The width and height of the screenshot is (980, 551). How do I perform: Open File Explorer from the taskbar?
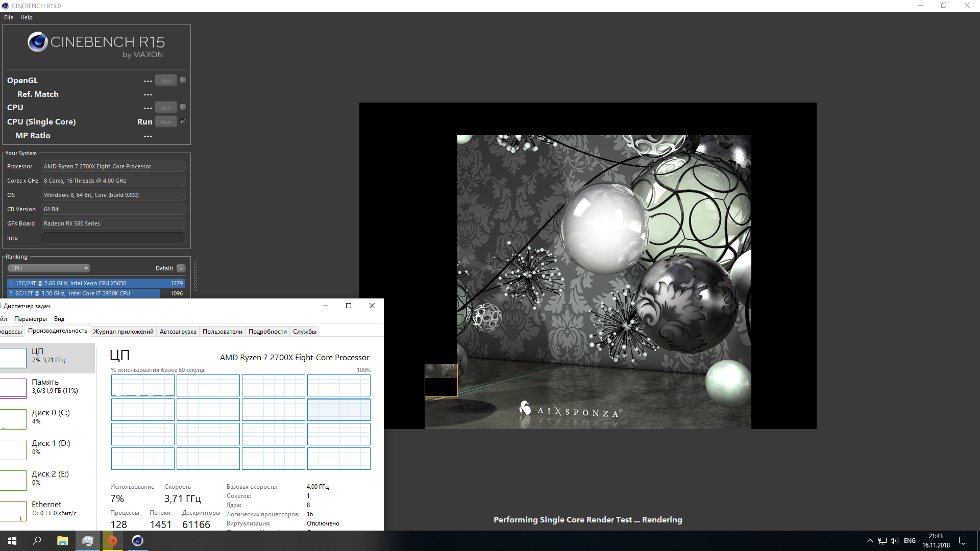click(x=62, y=541)
